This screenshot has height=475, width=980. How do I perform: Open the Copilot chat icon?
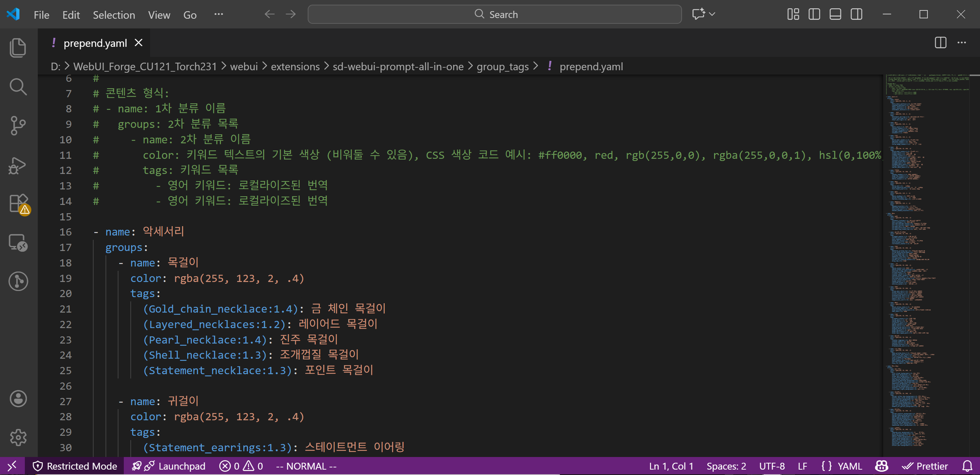[699, 14]
